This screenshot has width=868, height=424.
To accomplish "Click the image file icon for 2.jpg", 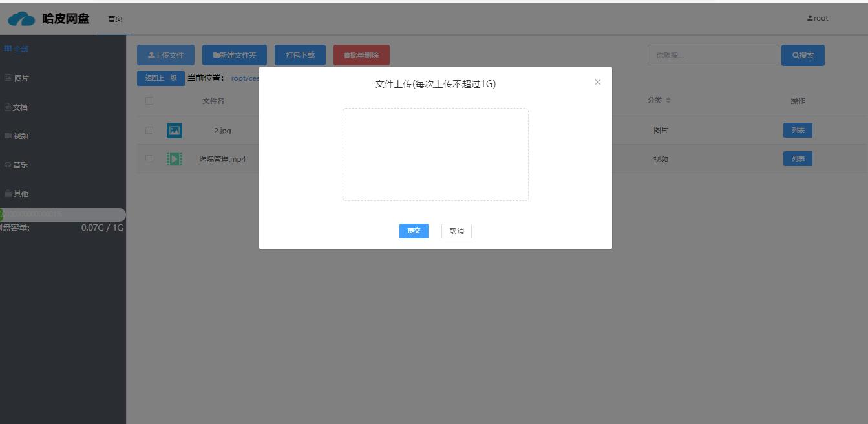I will 174,131.
